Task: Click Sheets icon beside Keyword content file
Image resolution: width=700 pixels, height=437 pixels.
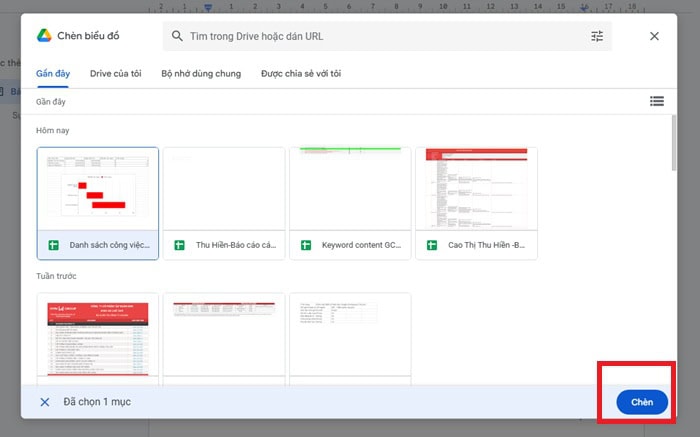Action: click(x=307, y=244)
